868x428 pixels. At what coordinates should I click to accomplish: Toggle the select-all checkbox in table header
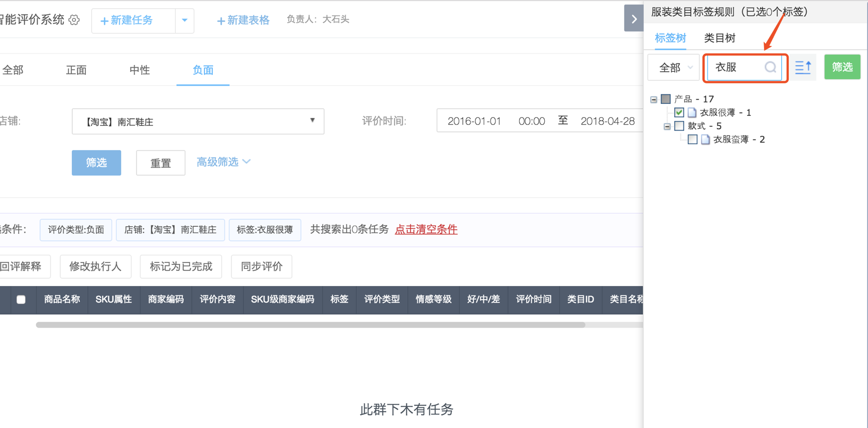(21, 300)
